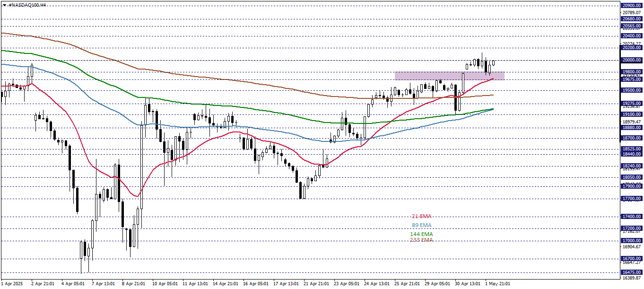
Task: Click the 16389.87 price scale value
Action: point(631,278)
